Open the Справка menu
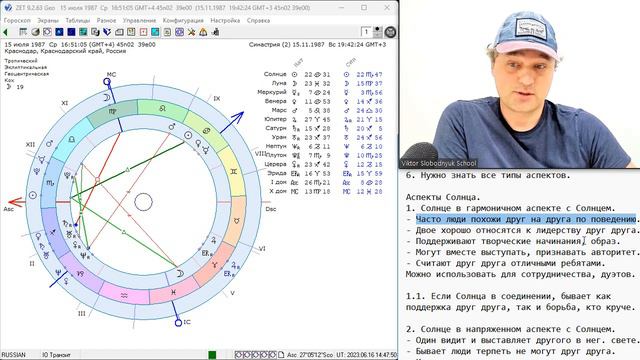 (x=258, y=20)
